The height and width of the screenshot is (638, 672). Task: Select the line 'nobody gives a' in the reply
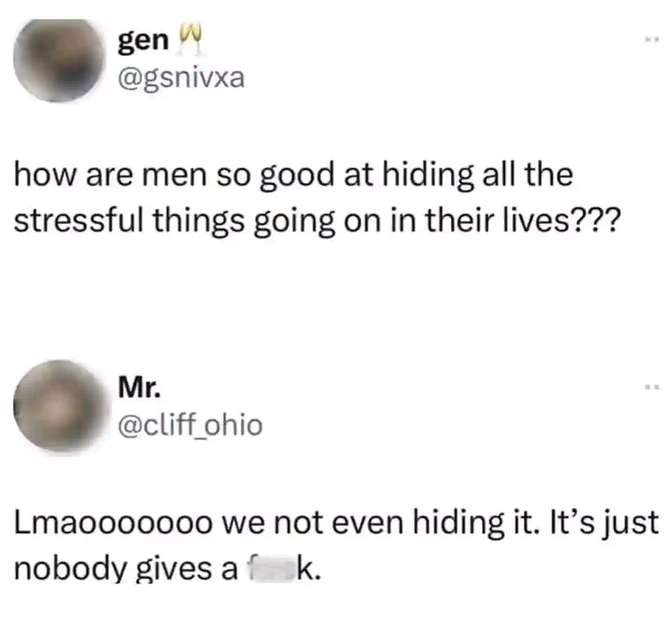[x=167, y=569]
